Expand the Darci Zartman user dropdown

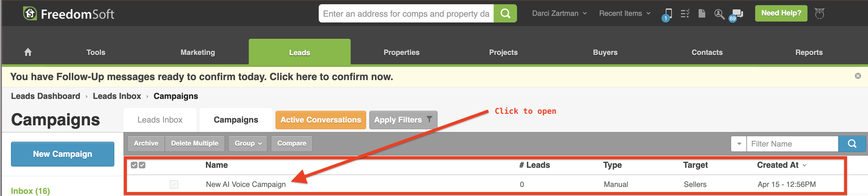point(559,13)
